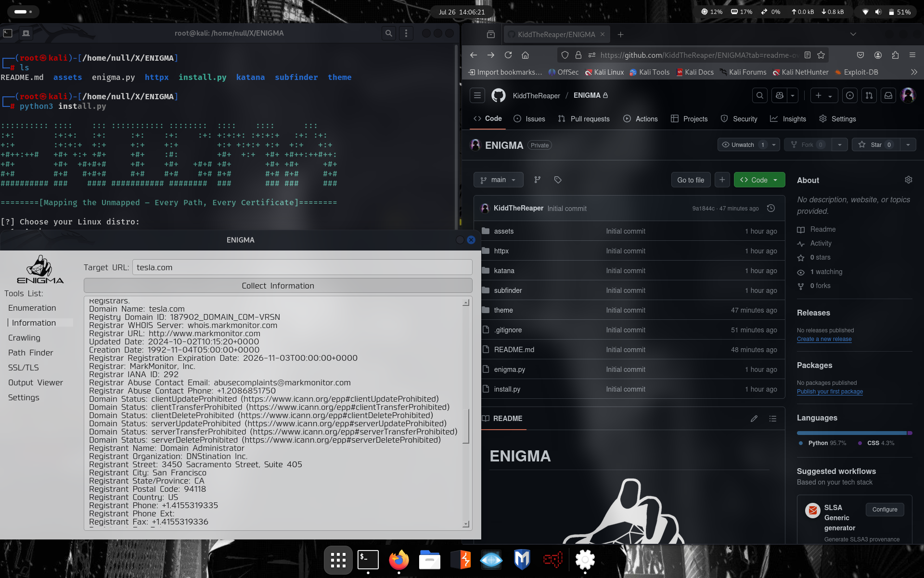Open README outline list icon
924x578 pixels.
773,419
